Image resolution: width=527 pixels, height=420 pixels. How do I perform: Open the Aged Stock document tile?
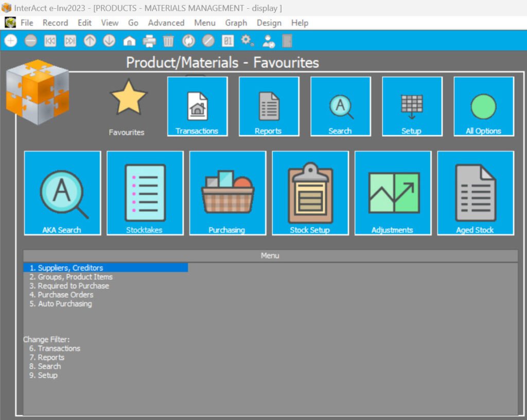(x=476, y=193)
